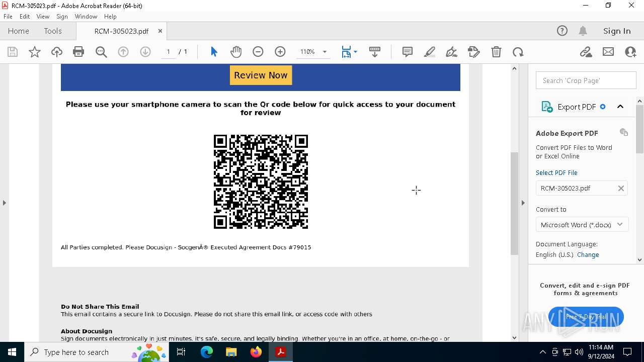Open notifications bell

pos(583,31)
